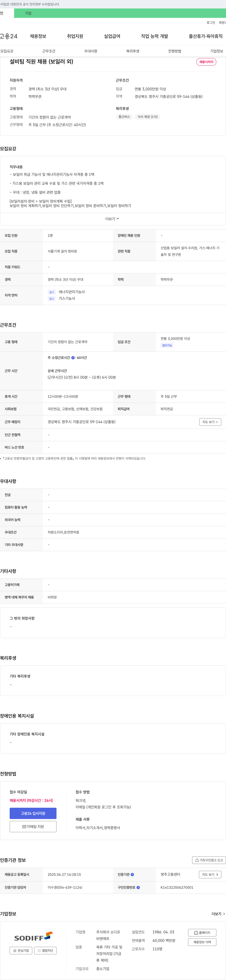Click the 영주고용센터 text
The width and height of the screenshot is (226, 980).
click(x=170, y=874)
